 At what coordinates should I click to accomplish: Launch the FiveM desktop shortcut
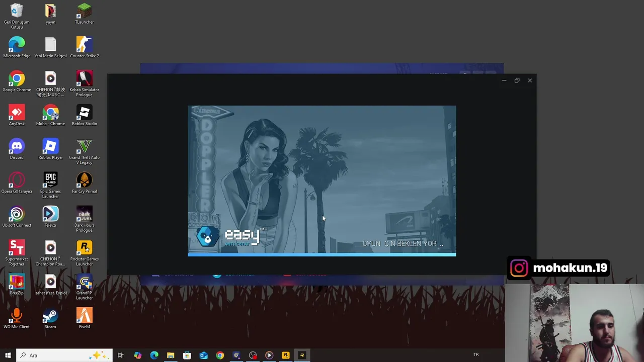click(x=84, y=318)
